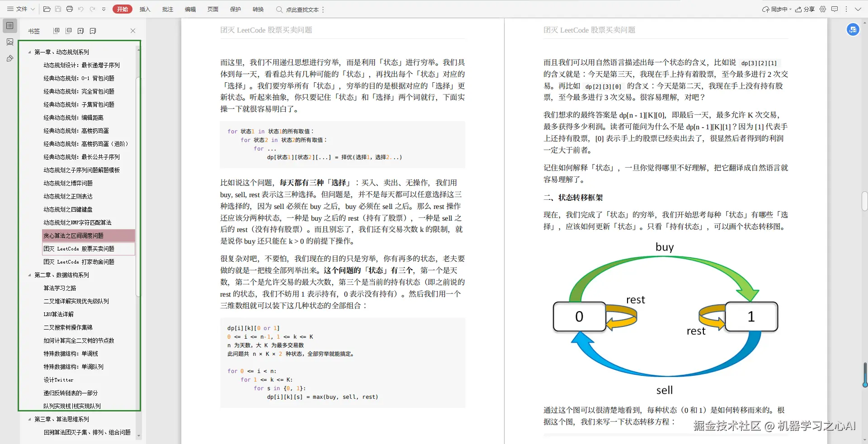Switch to the 开始 tab
Viewport: 868px width, 444px height.
(122, 9)
